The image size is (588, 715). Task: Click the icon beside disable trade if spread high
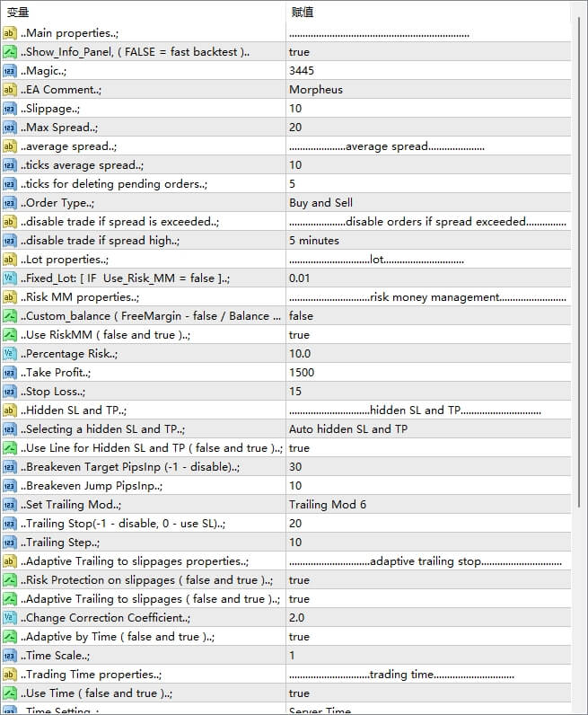(x=10, y=241)
